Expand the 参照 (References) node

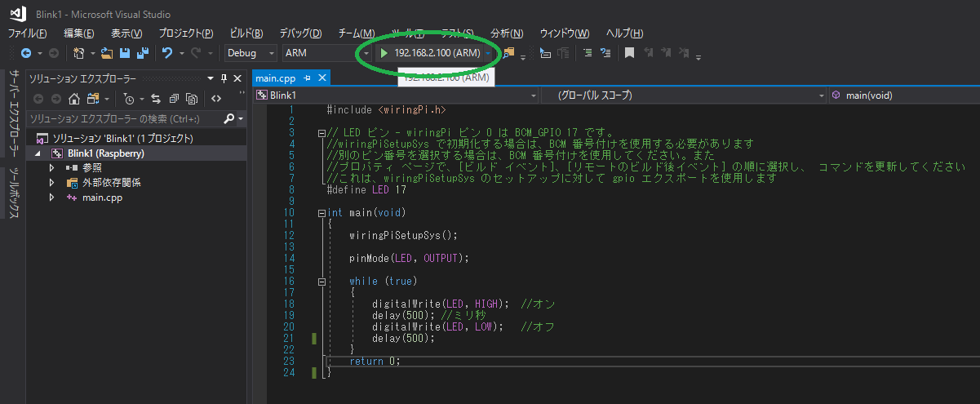52,168
